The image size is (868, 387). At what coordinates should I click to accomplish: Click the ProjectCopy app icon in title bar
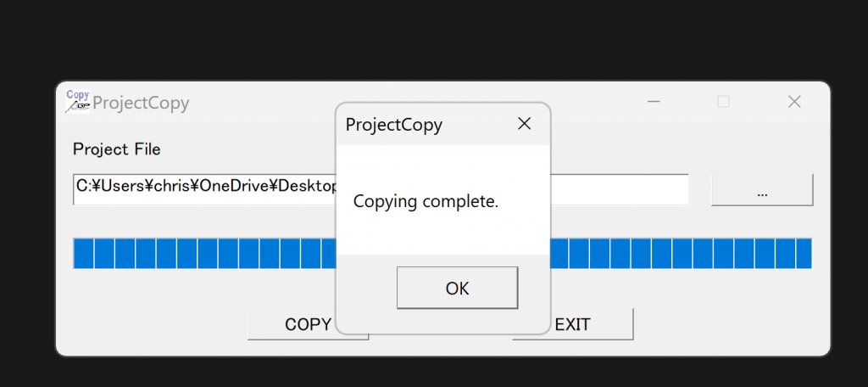(77, 102)
